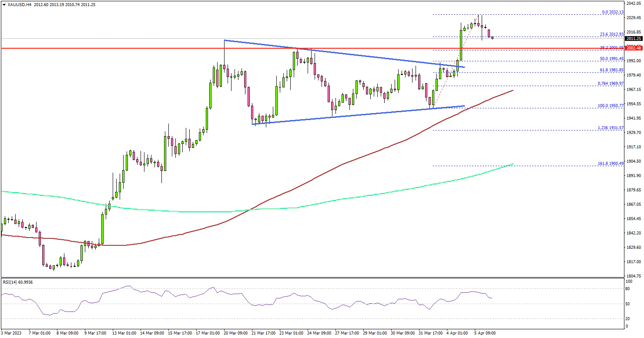The image size is (644, 338).
Task: Click the 20 Mar 09:00 time axis label
Action: 236,333
